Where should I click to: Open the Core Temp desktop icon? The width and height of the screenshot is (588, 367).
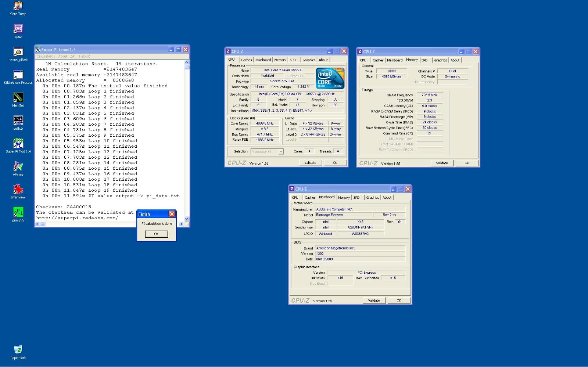(18, 8)
